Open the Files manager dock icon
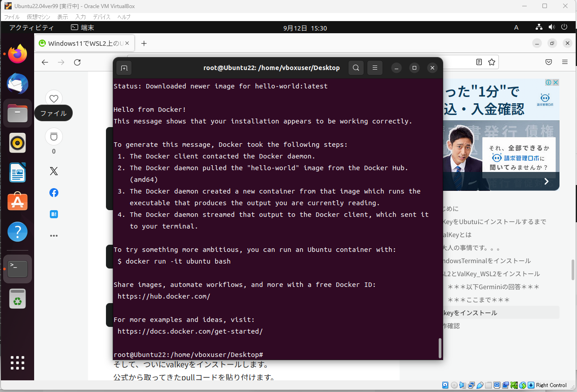Image resolution: width=577 pixels, height=392 pixels. point(18,114)
